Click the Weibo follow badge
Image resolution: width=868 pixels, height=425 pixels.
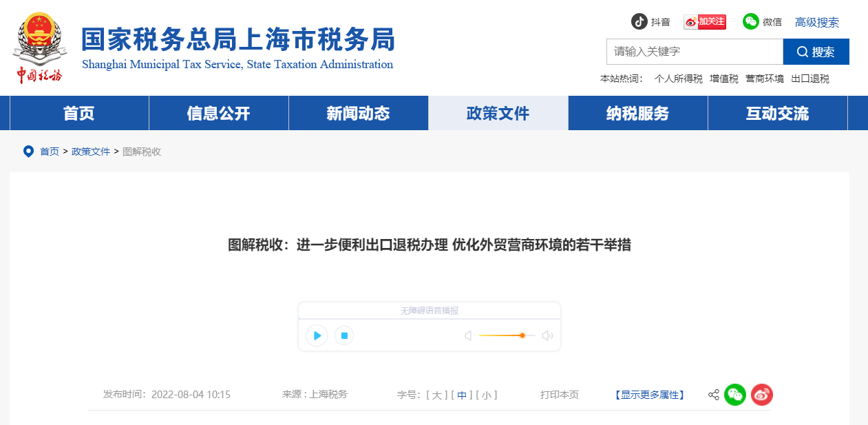point(705,22)
